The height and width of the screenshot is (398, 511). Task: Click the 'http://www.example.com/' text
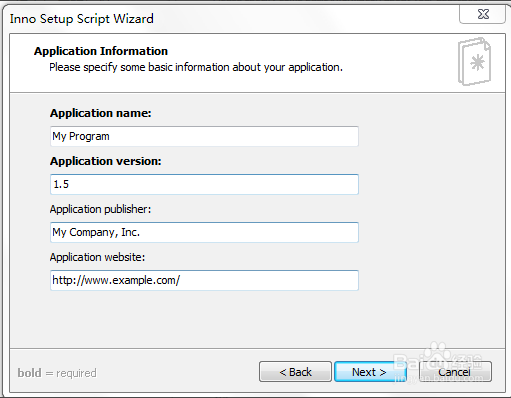pyautogui.click(x=116, y=280)
